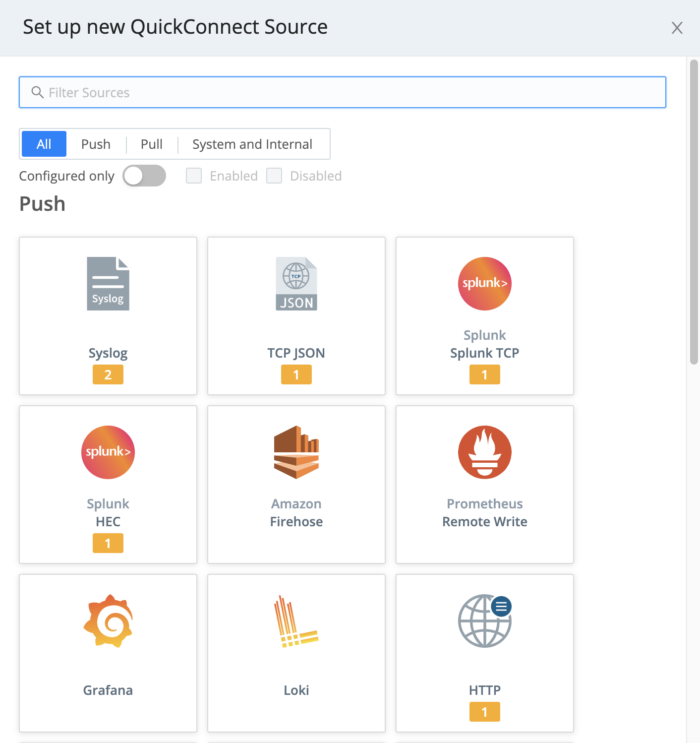The width and height of the screenshot is (700, 743).
Task: Check the Enabled checkbox
Action: click(x=194, y=176)
